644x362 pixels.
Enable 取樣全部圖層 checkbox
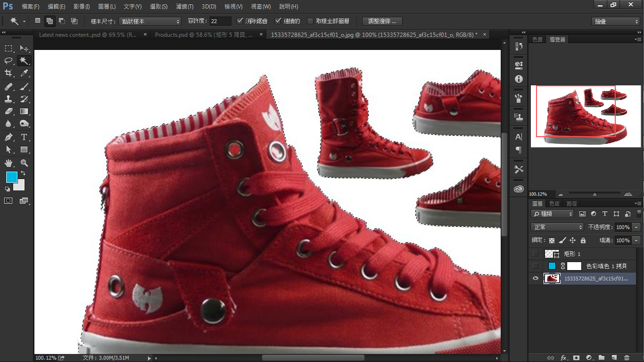pyautogui.click(x=310, y=21)
